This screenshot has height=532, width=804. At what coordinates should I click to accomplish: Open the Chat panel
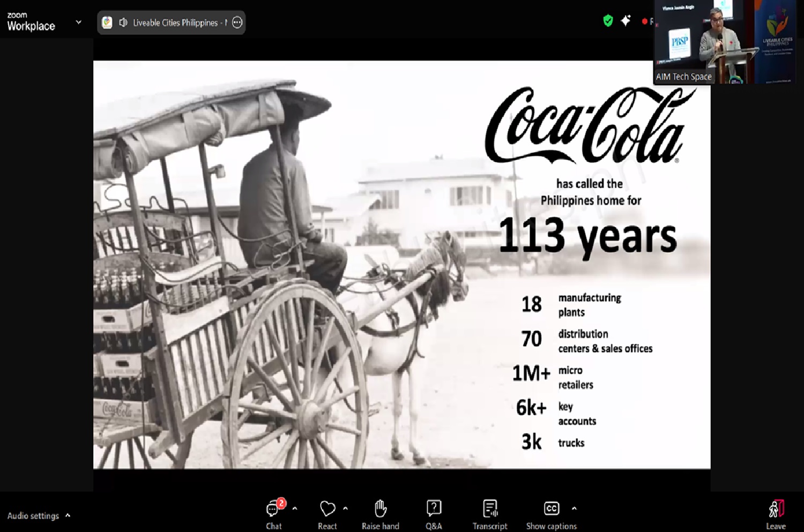pos(274,514)
